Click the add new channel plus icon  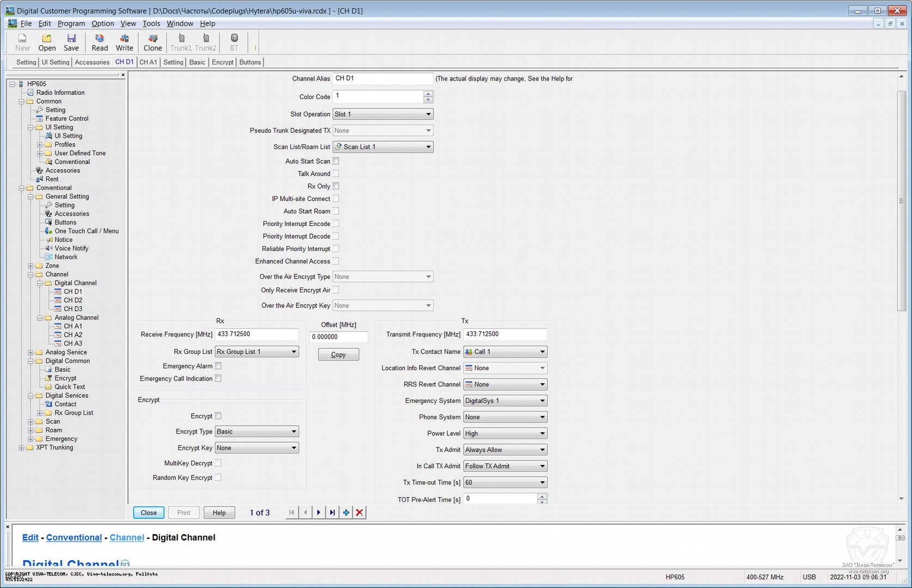tap(346, 512)
